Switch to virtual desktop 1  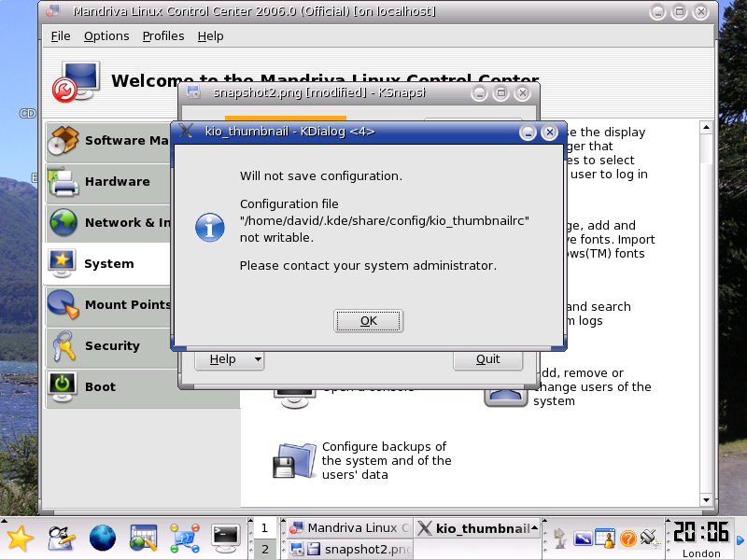pyautogui.click(x=264, y=528)
